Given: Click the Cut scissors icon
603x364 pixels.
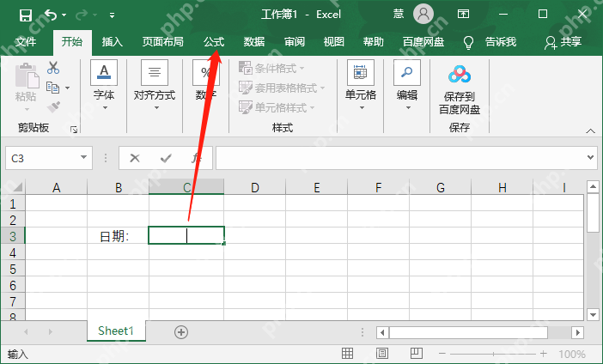Looking at the screenshot, I should (x=53, y=68).
